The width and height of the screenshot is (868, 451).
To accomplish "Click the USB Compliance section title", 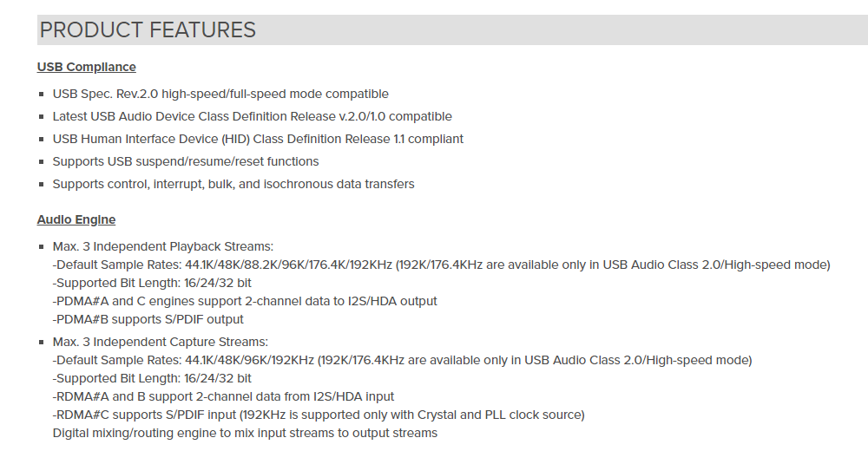I will [x=86, y=67].
